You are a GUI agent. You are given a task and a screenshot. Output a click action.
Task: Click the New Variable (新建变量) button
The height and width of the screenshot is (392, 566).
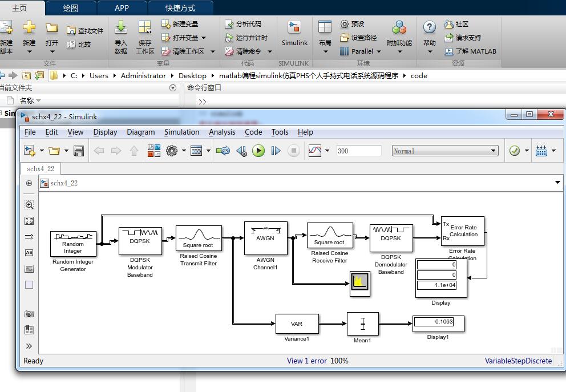[180, 24]
